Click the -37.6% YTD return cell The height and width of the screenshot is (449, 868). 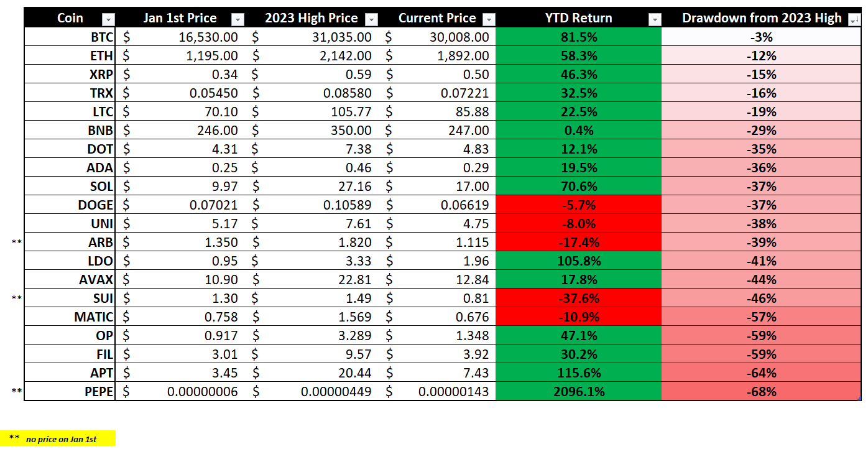[x=579, y=299]
